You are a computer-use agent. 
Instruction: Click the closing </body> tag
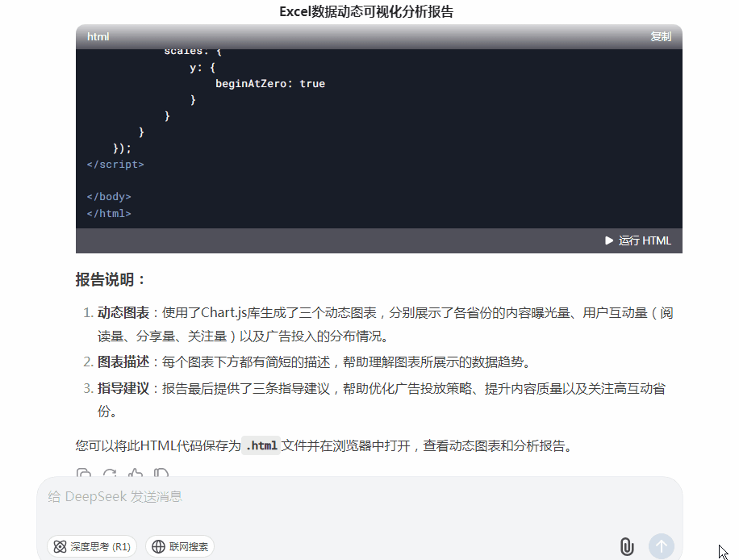pos(109,197)
